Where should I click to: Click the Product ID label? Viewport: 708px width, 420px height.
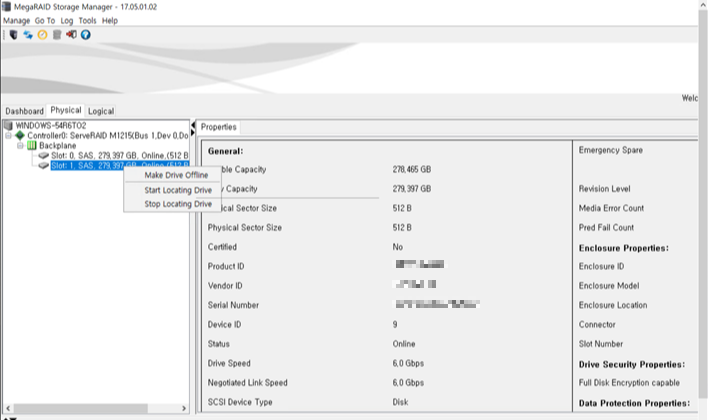226,266
